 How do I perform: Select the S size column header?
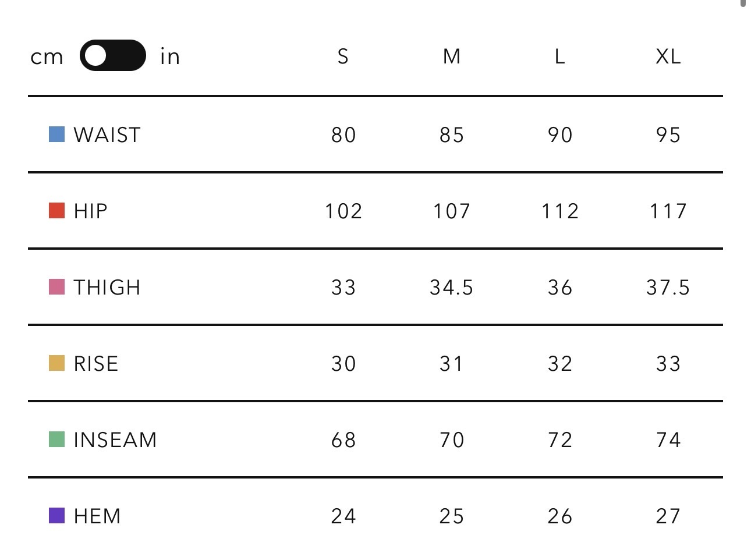point(343,56)
